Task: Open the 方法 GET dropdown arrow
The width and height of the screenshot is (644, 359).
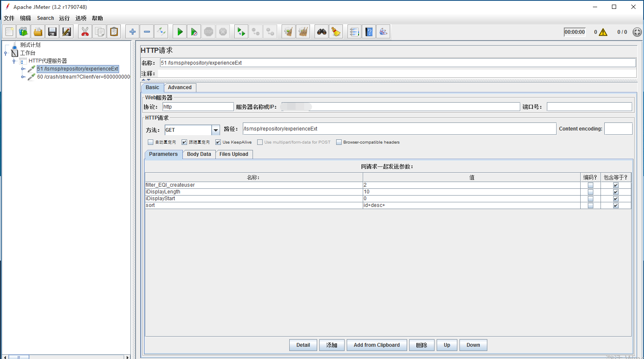Action: (216, 130)
